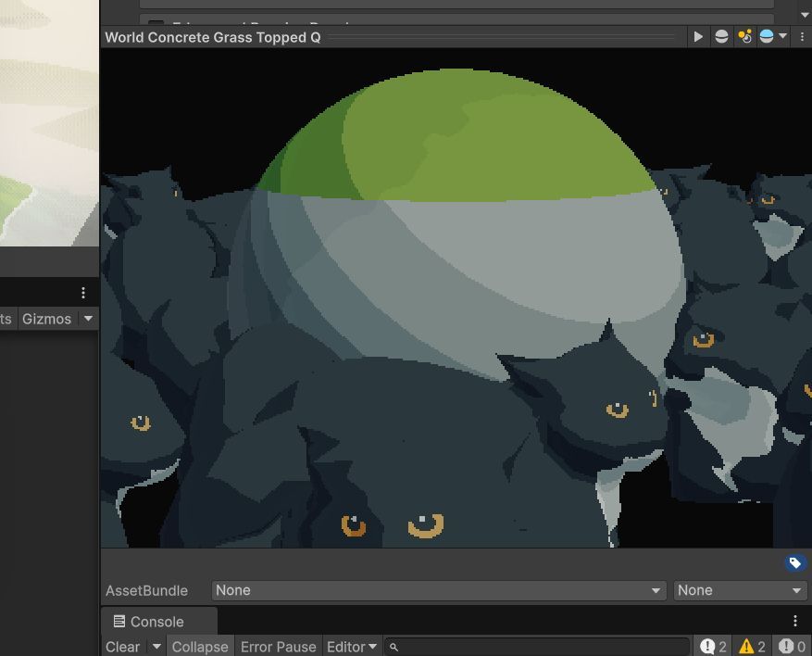Image resolution: width=812 pixels, height=656 pixels.
Task: Click the blue asset label tag icon
Action: point(795,562)
